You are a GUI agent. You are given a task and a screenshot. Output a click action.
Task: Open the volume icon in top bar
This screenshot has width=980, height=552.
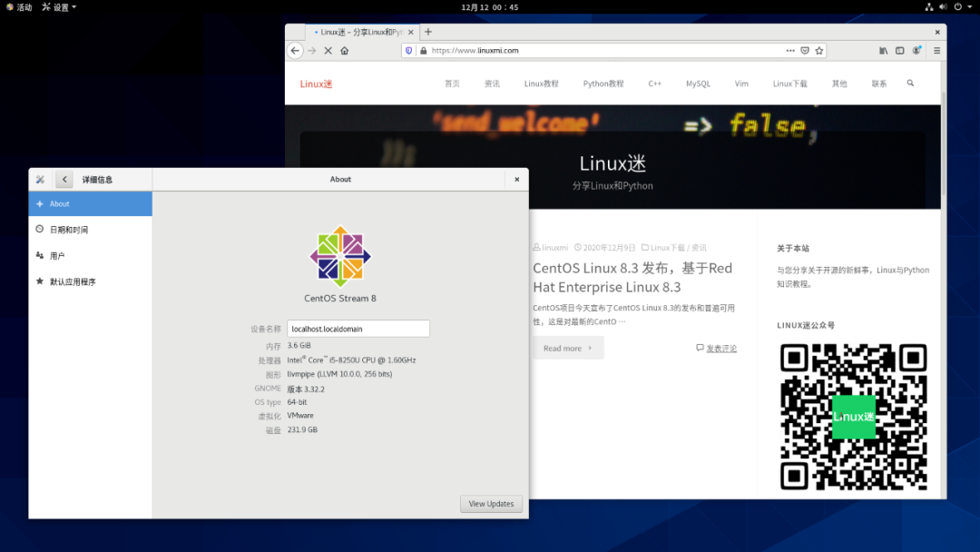[943, 7]
